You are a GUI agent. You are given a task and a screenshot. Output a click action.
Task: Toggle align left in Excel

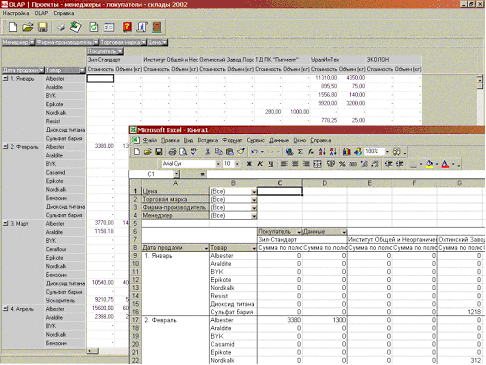pyautogui.click(x=284, y=164)
